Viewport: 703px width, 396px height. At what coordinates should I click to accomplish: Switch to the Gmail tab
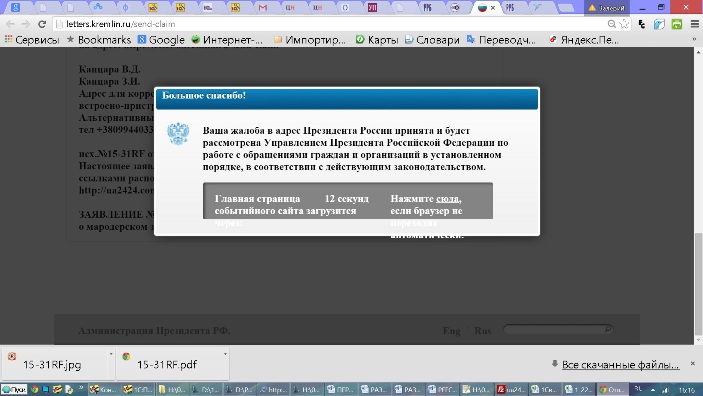click(263, 8)
